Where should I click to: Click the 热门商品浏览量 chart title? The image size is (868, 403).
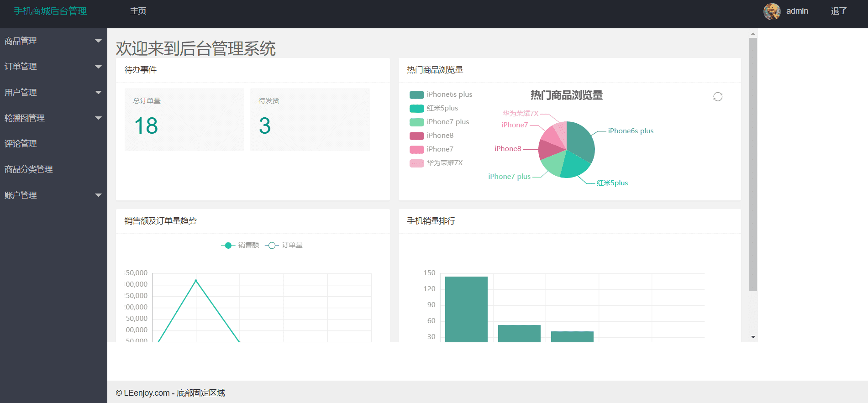pyautogui.click(x=567, y=95)
